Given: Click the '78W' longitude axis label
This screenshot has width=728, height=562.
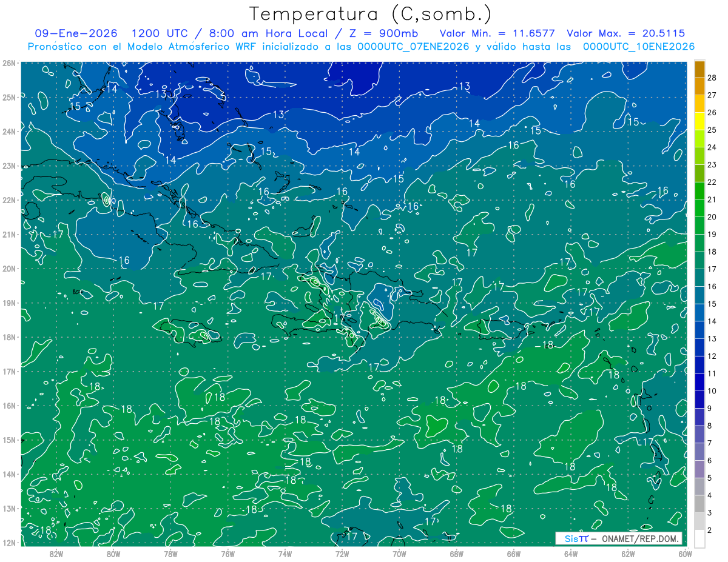Looking at the screenshot, I should pos(170,554).
